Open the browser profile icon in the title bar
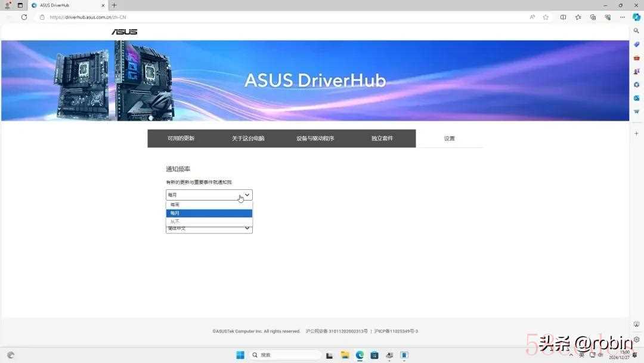The image size is (644, 363). [7, 5]
